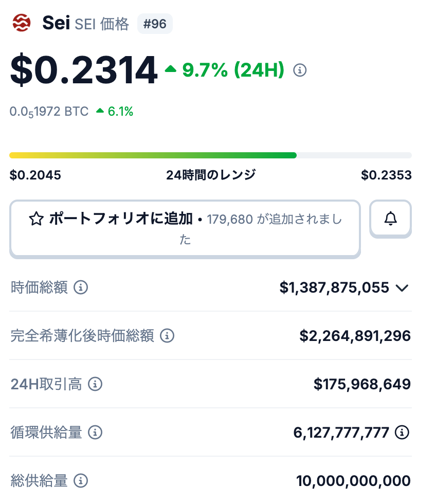Click the 0.0₅1972 BTC price text

[49, 112]
